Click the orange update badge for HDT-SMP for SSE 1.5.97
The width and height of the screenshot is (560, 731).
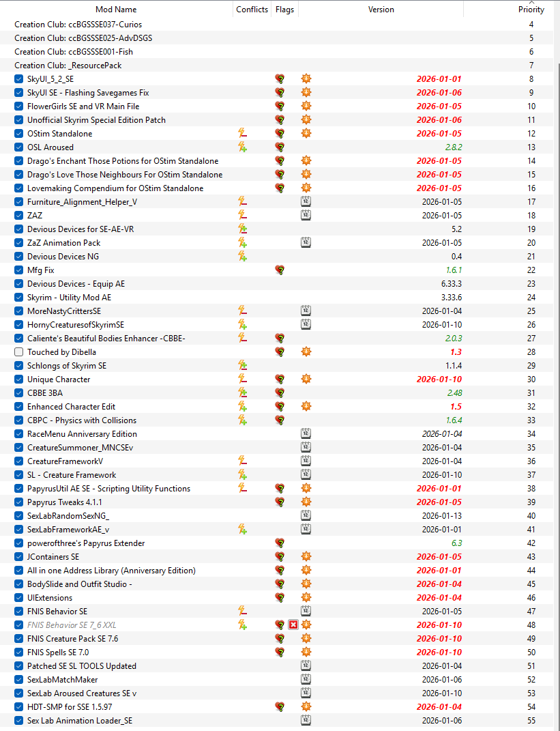[306, 706]
